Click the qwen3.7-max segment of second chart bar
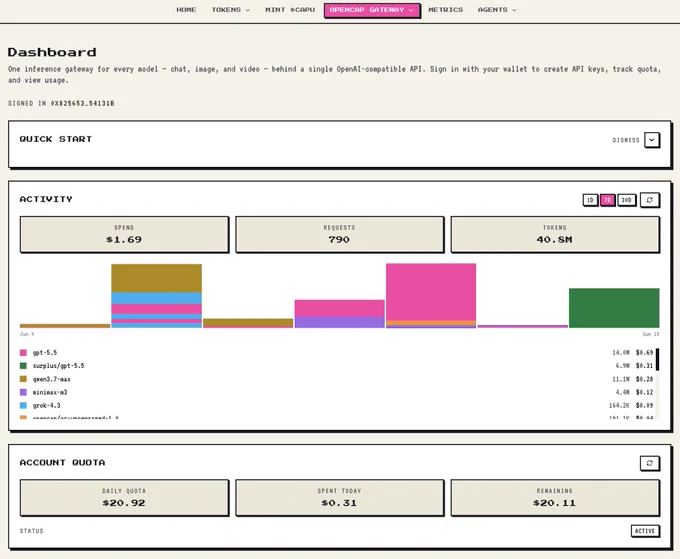The width and height of the screenshot is (680, 559). [x=157, y=278]
